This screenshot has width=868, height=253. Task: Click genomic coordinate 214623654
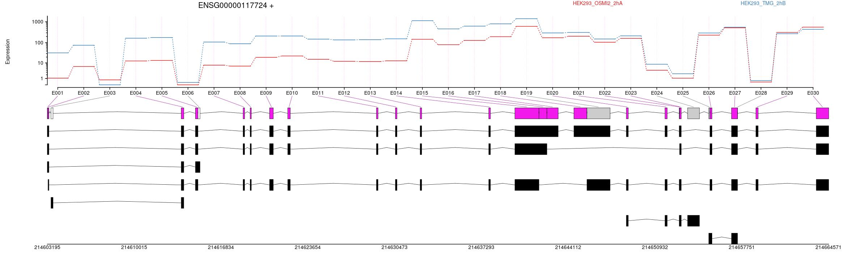pos(308,248)
